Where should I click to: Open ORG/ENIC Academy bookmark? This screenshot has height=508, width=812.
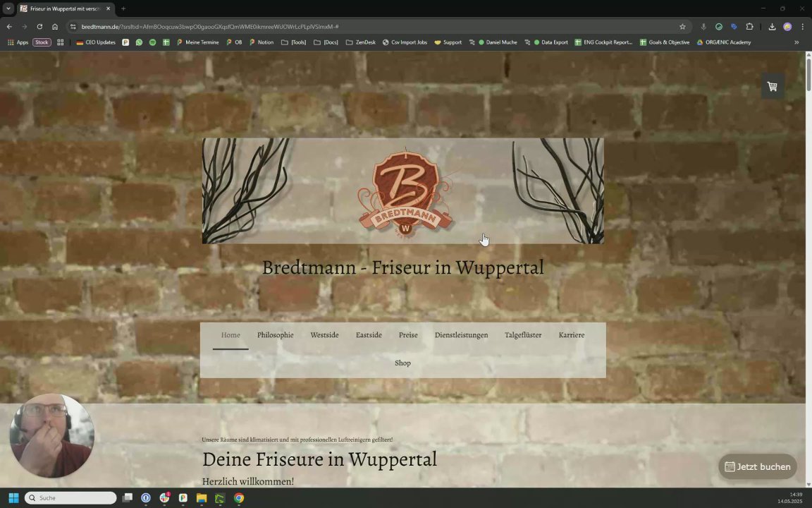tap(723, 42)
